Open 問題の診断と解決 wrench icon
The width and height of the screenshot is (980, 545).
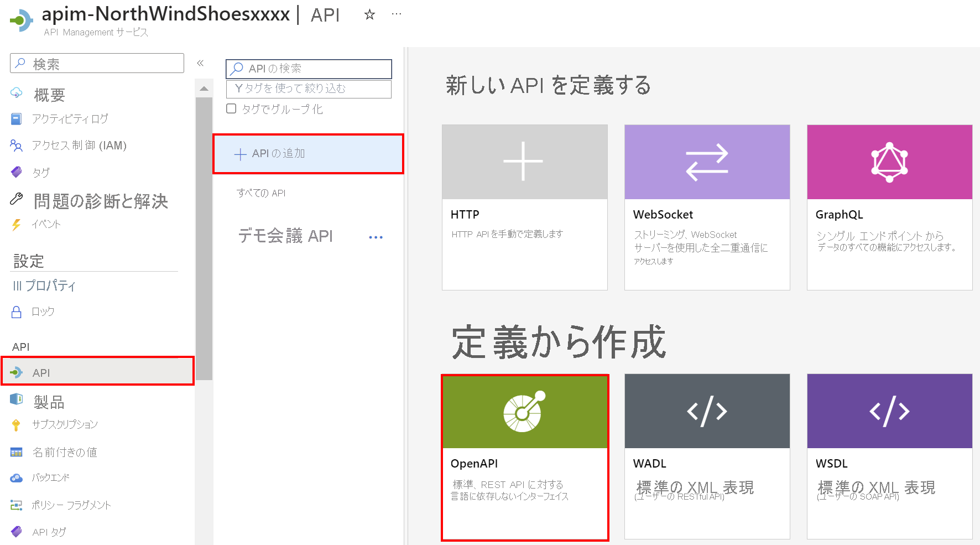tap(17, 199)
